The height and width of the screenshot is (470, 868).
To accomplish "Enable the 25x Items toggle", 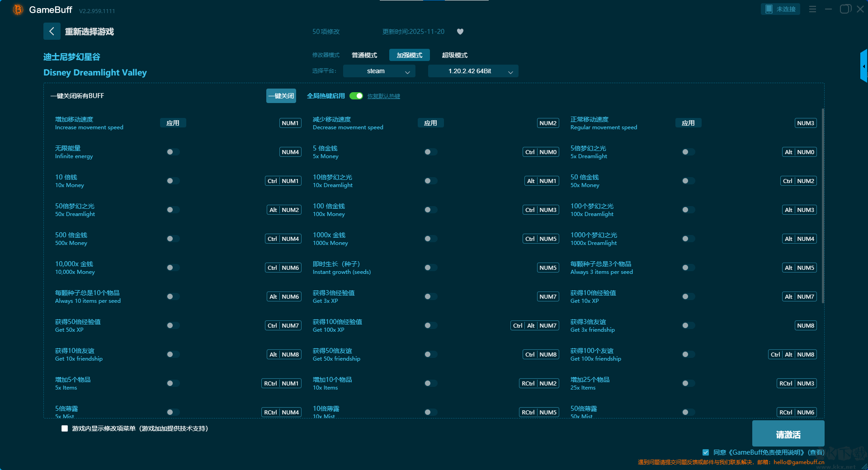I will [689, 383].
